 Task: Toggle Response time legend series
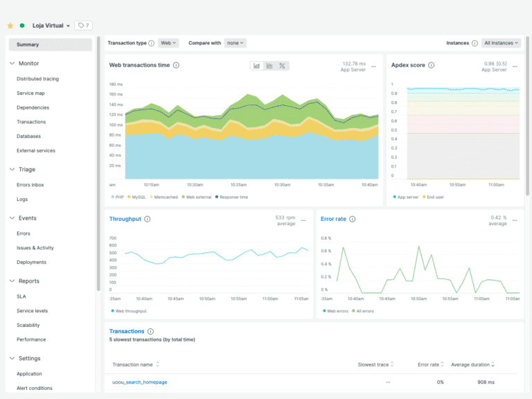click(x=232, y=197)
